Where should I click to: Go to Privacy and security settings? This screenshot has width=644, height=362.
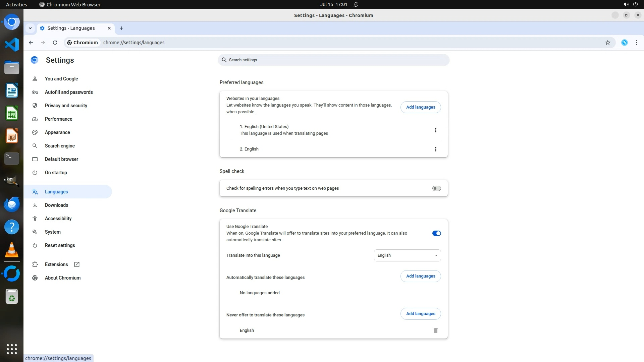(66, 106)
